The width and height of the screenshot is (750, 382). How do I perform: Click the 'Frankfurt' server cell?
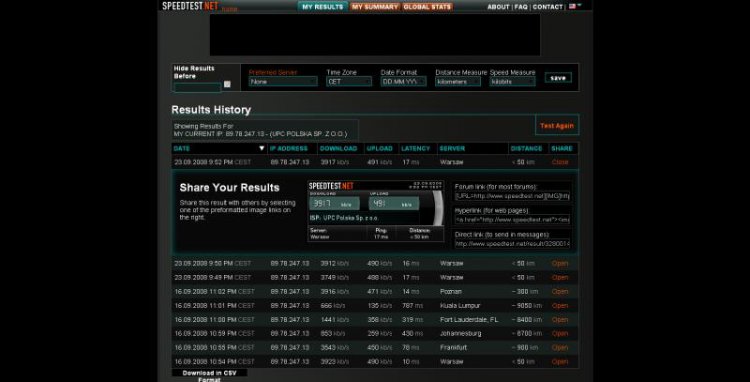tap(453, 348)
